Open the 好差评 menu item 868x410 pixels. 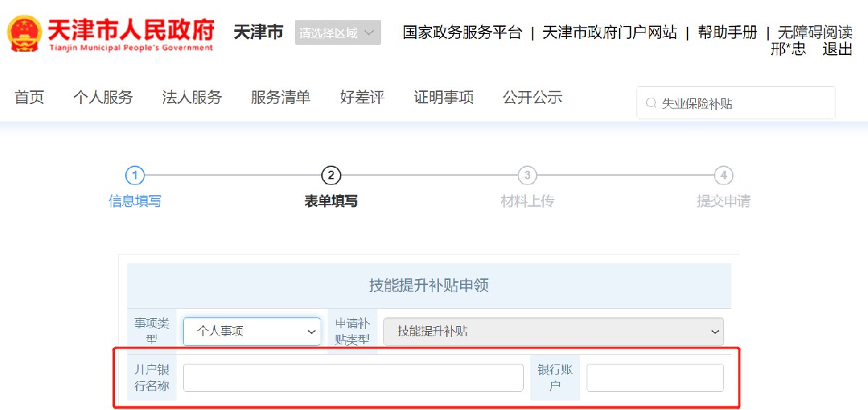[x=362, y=98]
